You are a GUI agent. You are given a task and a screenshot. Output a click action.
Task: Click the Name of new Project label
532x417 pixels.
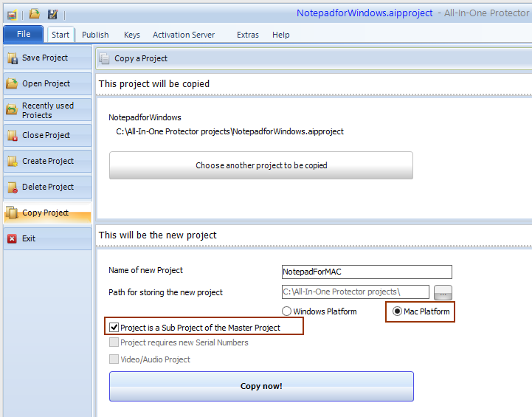[x=145, y=270]
